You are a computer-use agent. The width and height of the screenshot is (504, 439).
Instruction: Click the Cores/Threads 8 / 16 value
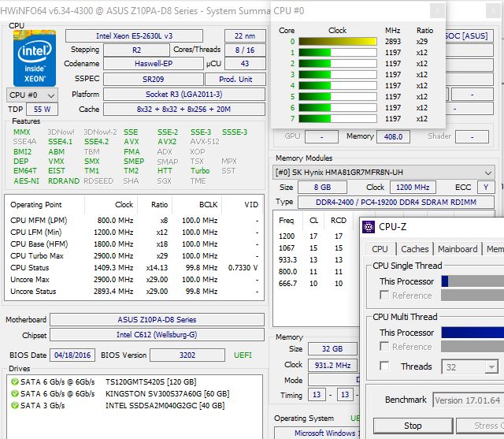[x=245, y=50]
